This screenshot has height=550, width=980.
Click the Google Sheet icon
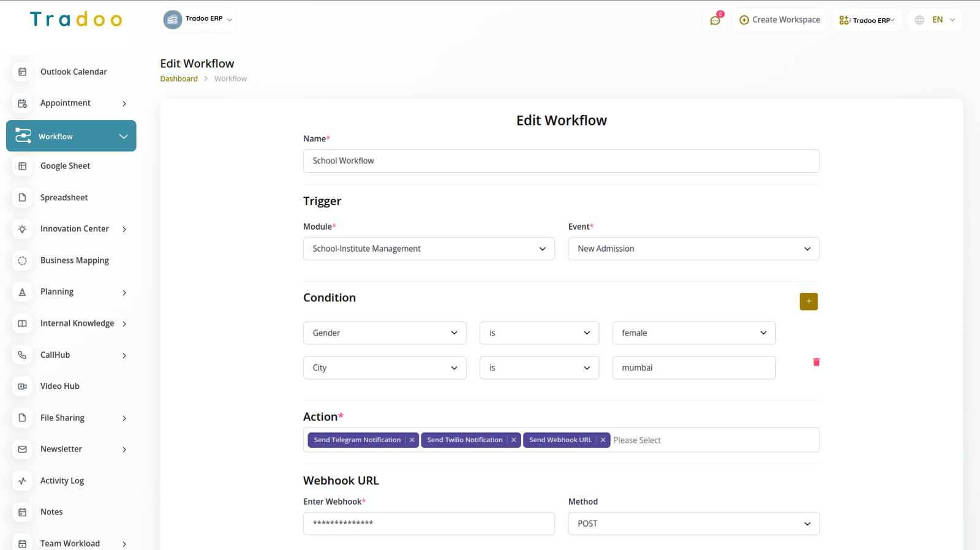[x=23, y=166]
